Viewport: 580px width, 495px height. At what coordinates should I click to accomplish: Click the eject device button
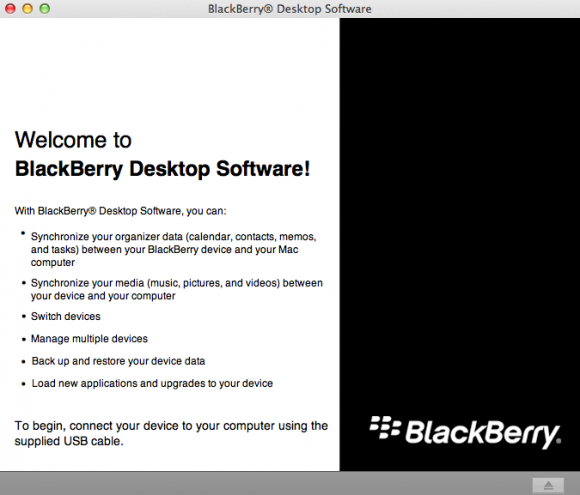click(x=548, y=485)
